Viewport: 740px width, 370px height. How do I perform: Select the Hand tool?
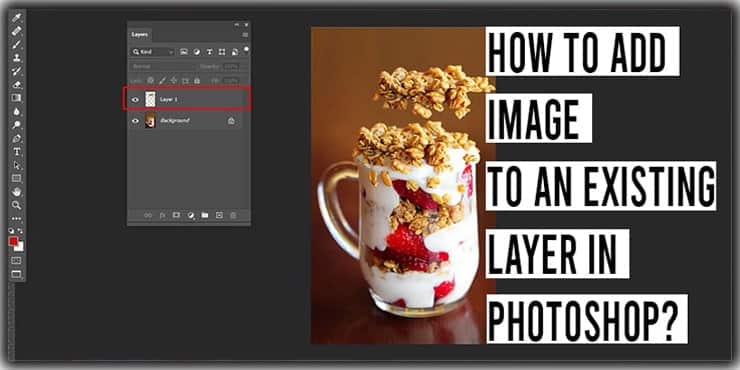click(17, 192)
